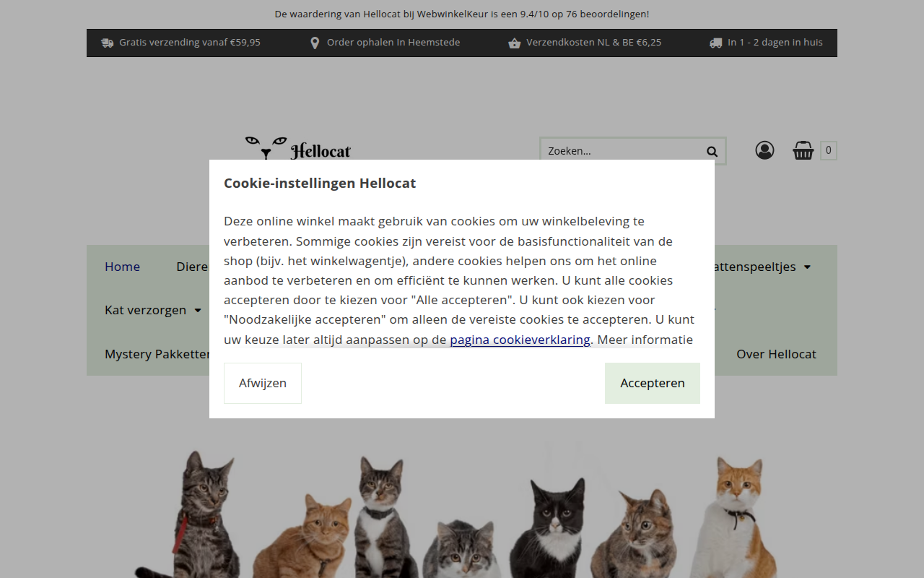924x578 pixels.
Task: Click the Cookie-instellingen Hellocat heading
Action: (x=320, y=183)
